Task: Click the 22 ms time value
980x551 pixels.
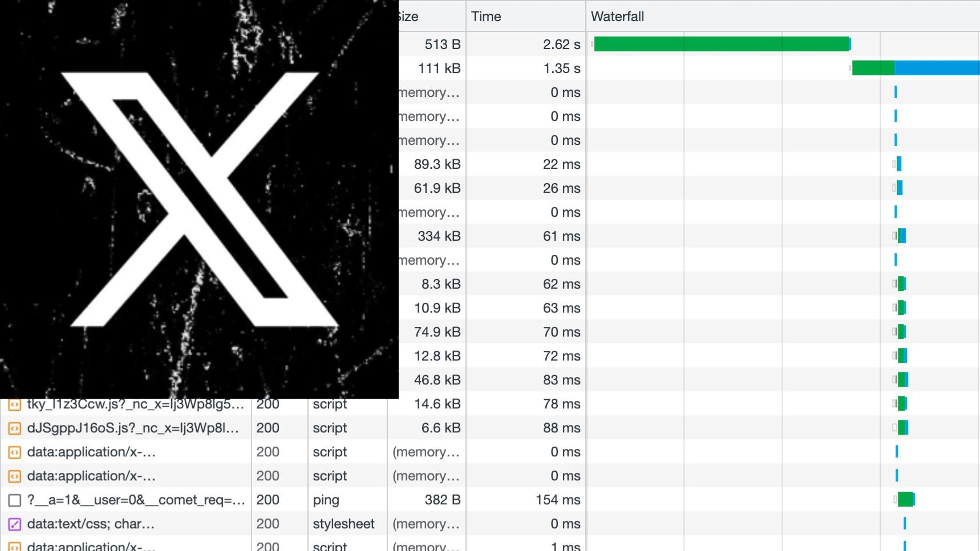Action: (561, 164)
